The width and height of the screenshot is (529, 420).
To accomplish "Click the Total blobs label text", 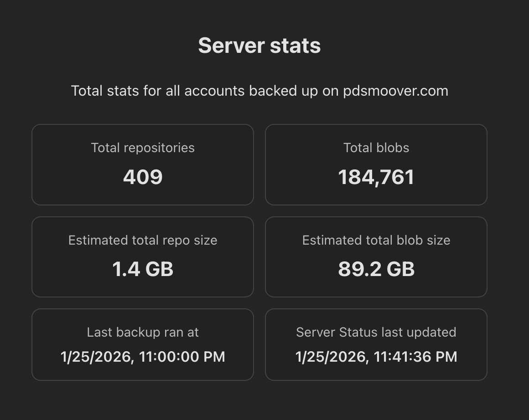I will (x=376, y=148).
